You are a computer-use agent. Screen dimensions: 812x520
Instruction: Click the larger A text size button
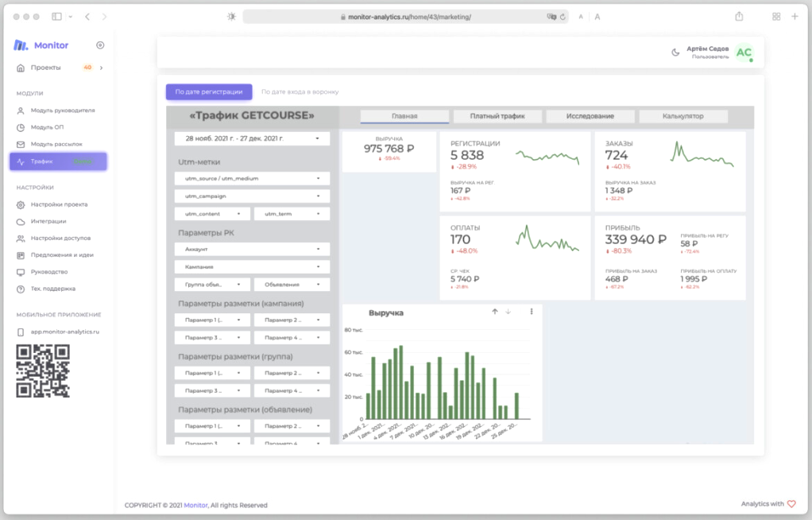pos(597,17)
